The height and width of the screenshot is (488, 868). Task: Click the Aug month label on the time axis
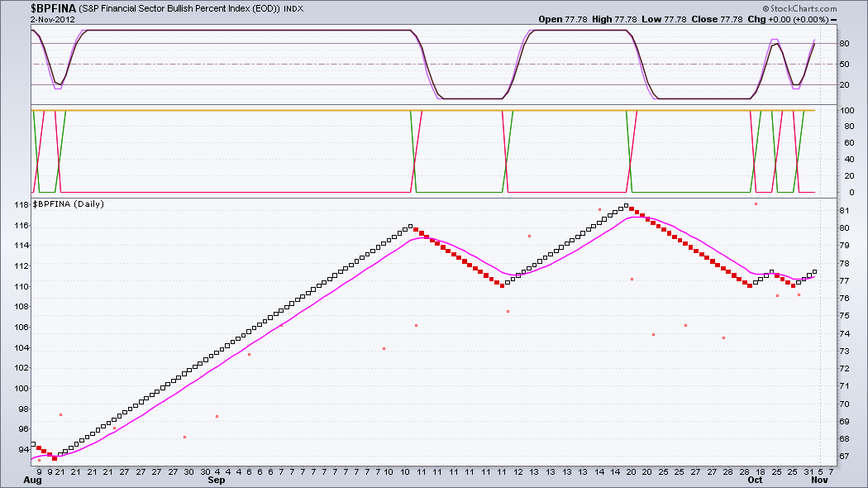coord(33,480)
